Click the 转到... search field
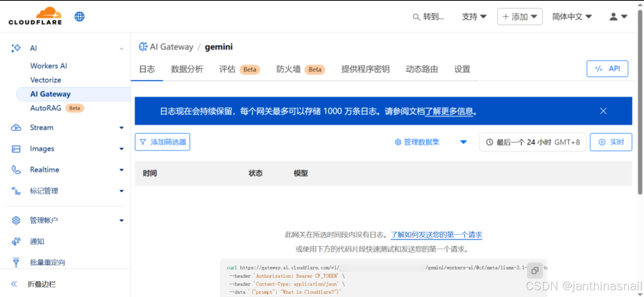The height and width of the screenshot is (297, 644). pos(429,17)
